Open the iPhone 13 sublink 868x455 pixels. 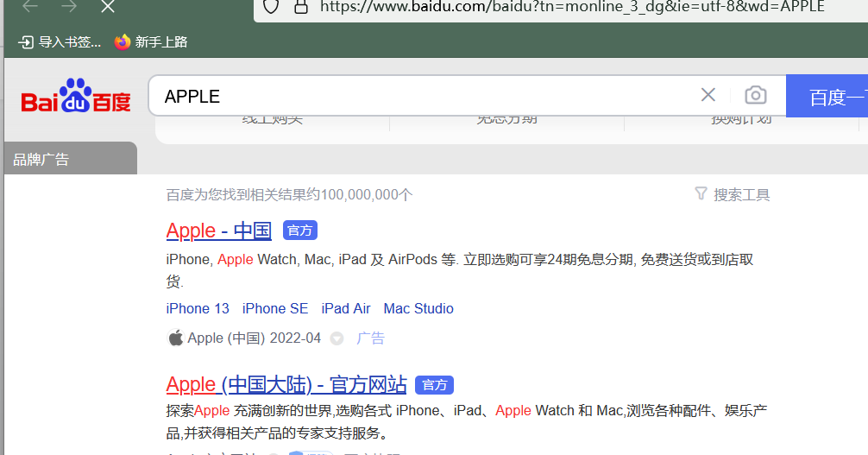(x=198, y=309)
